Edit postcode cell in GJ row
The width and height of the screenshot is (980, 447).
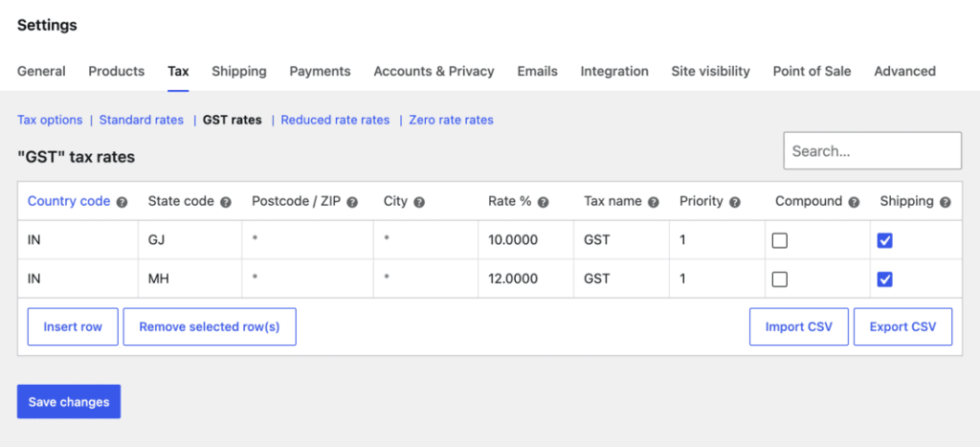[x=307, y=240]
